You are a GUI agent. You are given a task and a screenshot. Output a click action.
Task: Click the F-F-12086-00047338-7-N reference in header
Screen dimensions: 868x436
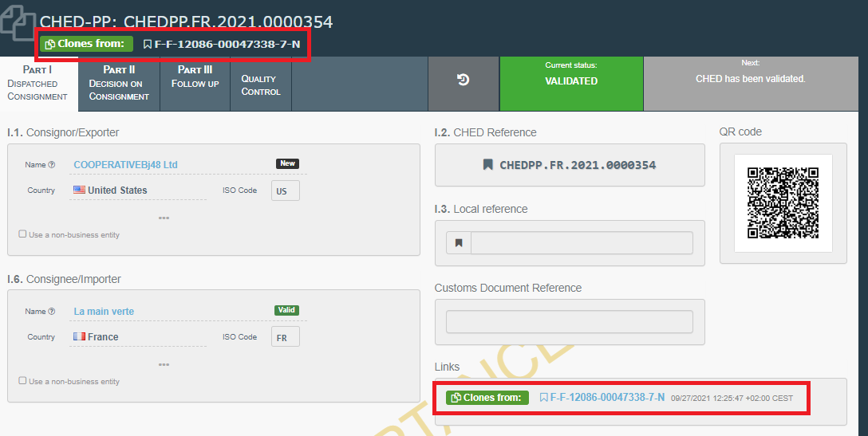(x=227, y=45)
